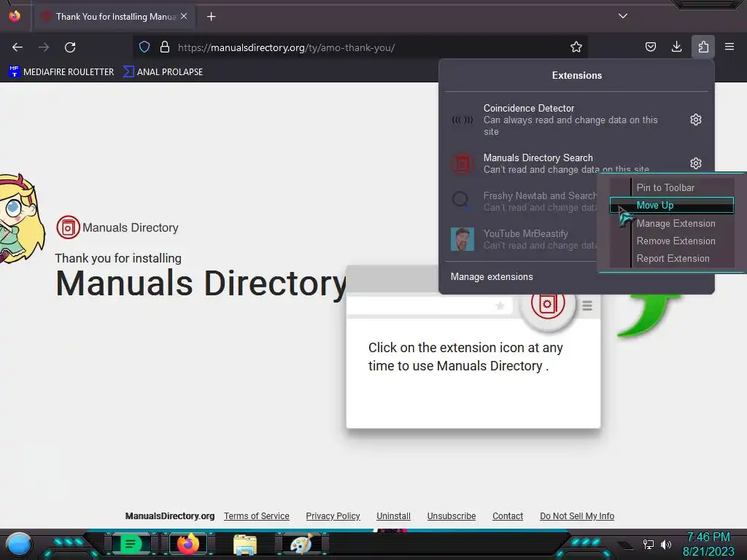Click Manuals Directory Search extension entry
The height and width of the screenshot is (560, 747).
565,163
